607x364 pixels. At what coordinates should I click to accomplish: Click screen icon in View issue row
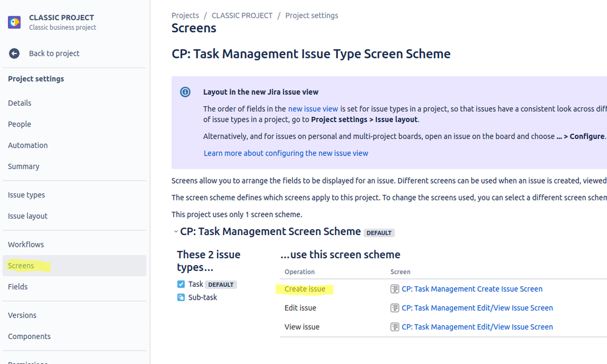tap(394, 327)
